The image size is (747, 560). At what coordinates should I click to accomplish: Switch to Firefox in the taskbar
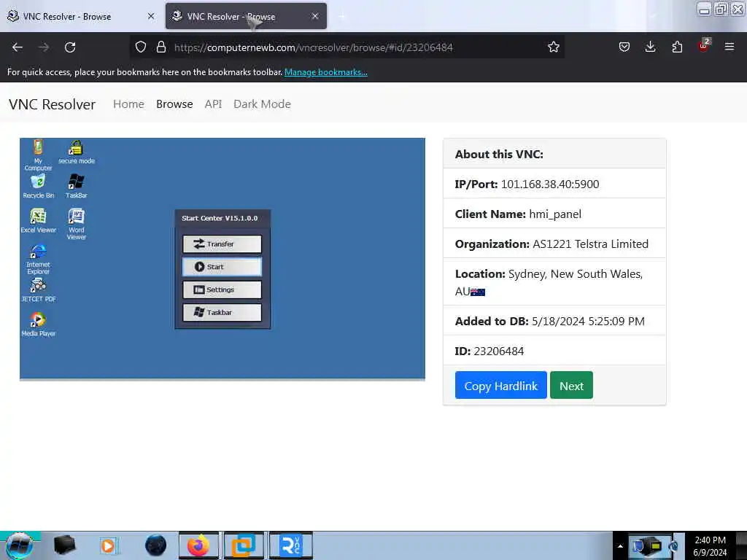tap(198, 545)
